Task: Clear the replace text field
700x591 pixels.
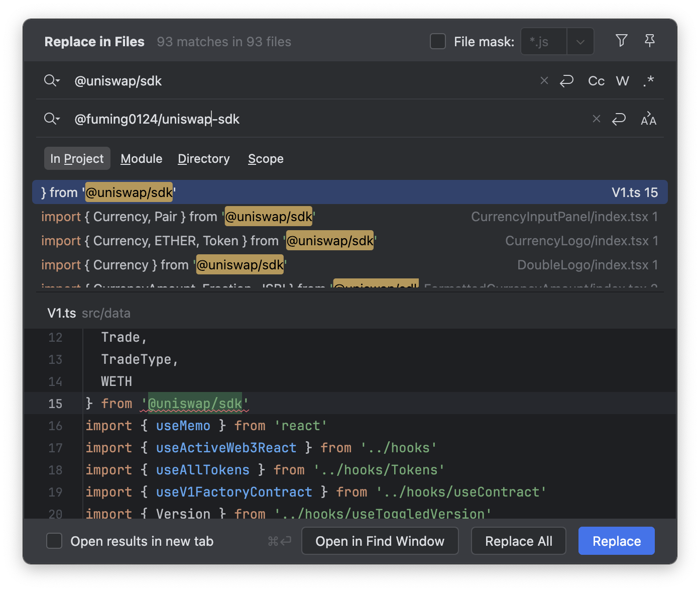Action: [596, 119]
